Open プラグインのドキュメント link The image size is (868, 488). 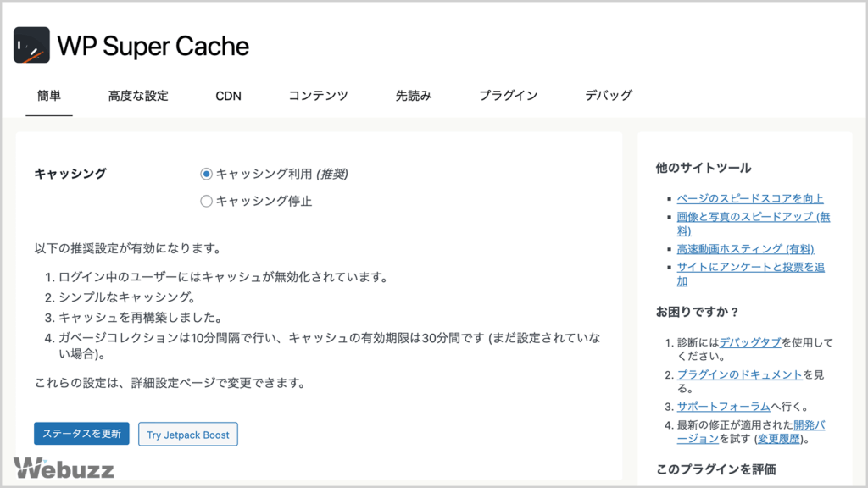[x=739, y=374]
